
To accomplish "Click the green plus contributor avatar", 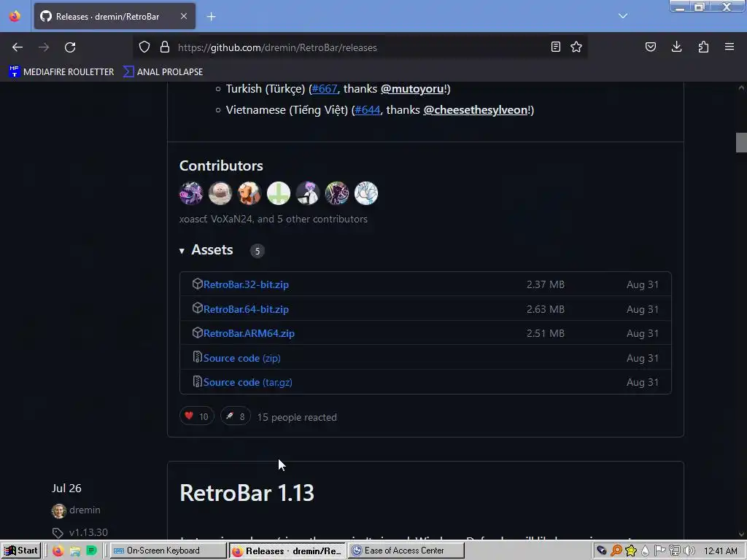I will coord(279,193).
